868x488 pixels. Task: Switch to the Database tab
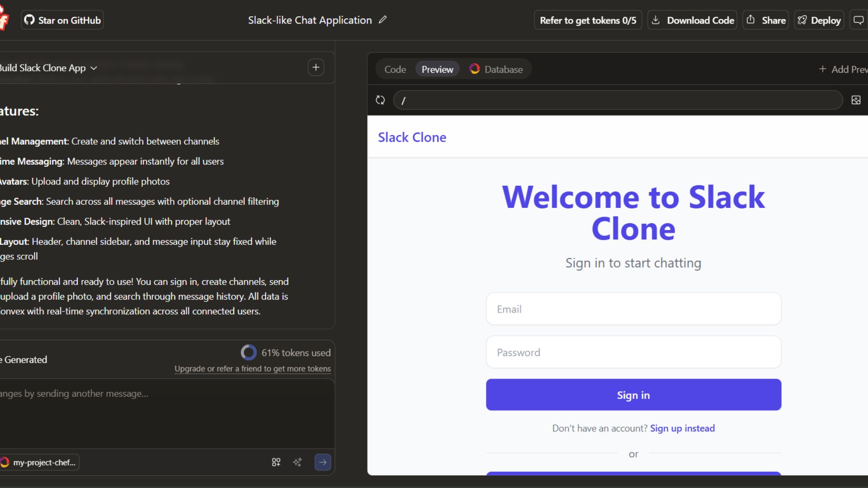coord(496,70)
